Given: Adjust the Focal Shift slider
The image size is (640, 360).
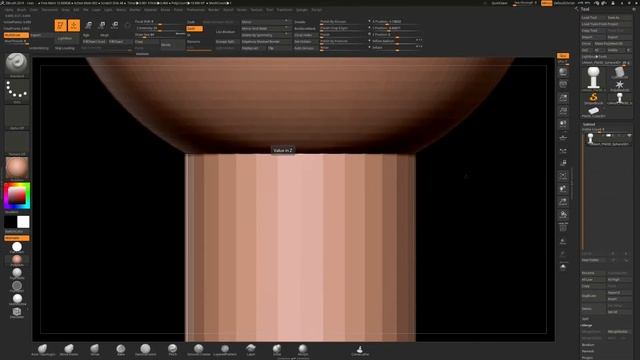Looking at the screenshot, I should (x=159, y=22).
